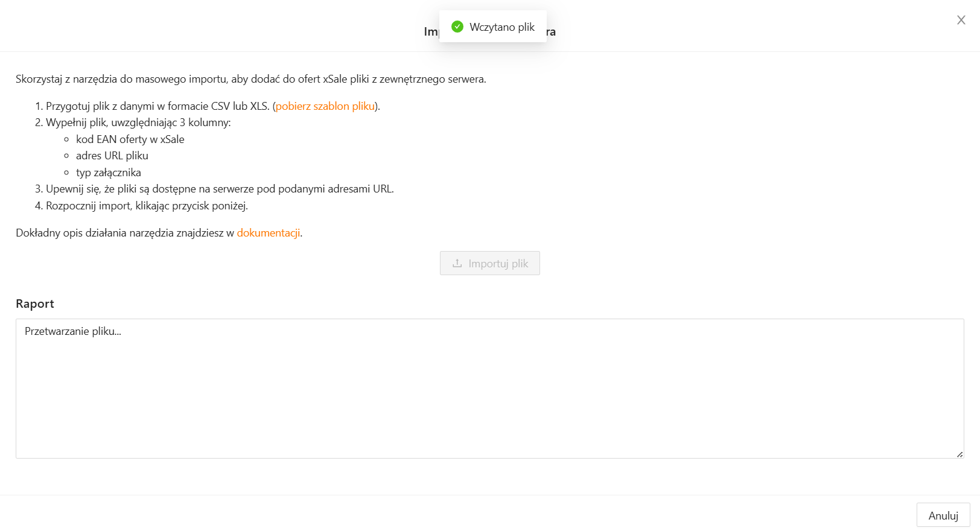The image size is (980, 531).
Task: Click step 2 text "Wypełnij plik, uwzględniając 3 kolumny"
Action: (138, 122)
